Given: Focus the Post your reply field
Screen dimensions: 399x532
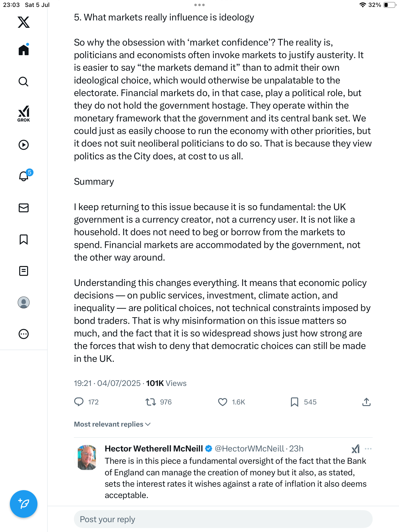Looking at the screenshot, I should (x=223, y=519).
